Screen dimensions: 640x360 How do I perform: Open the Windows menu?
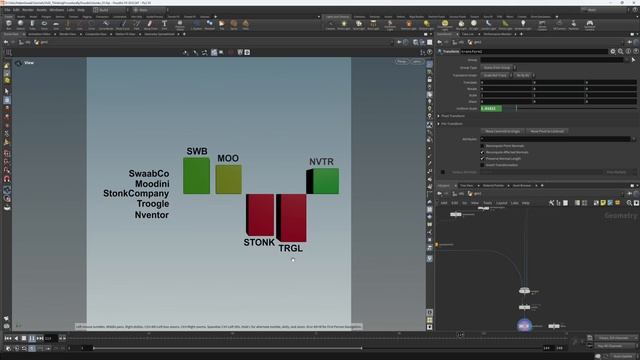pos(57,10)
